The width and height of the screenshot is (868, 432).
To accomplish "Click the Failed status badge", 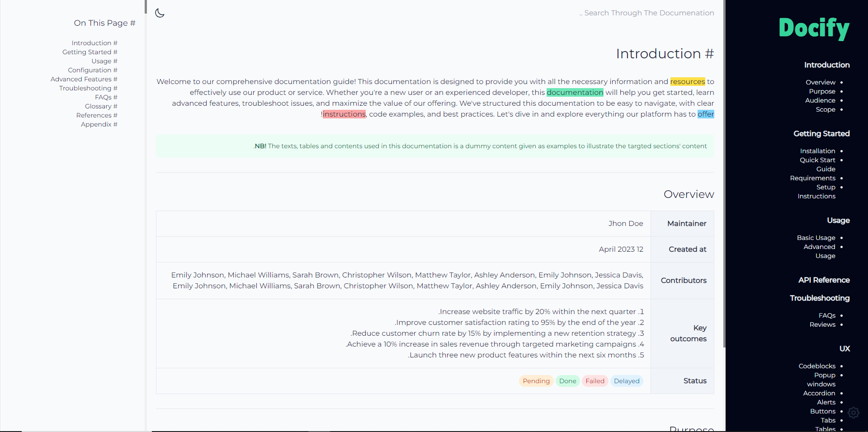I will pos(594,380).
